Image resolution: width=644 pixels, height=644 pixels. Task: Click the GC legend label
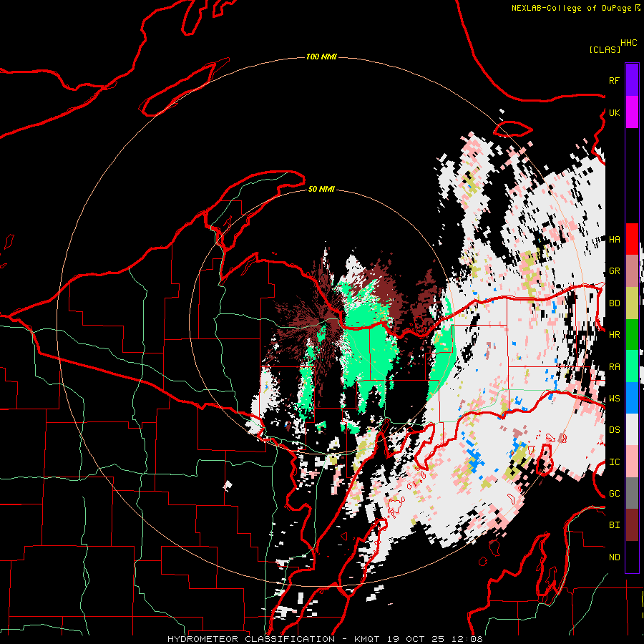[x=614, y=494]
